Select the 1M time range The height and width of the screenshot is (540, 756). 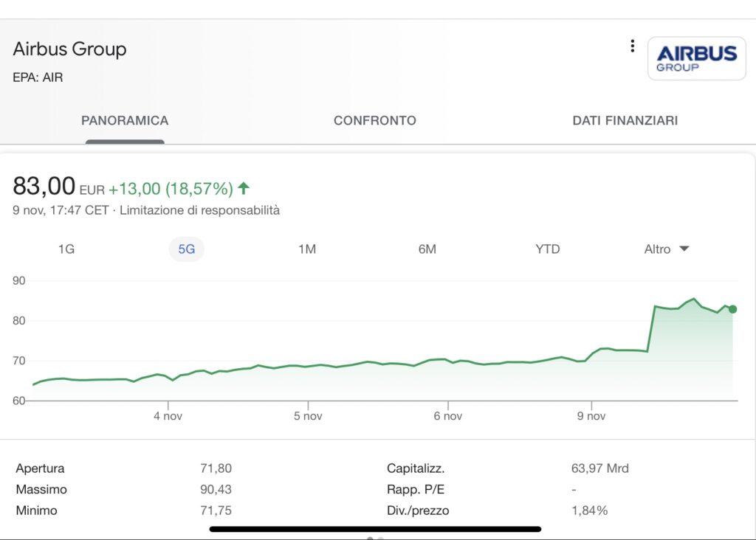pyautogui.click(x=307, y=249)
